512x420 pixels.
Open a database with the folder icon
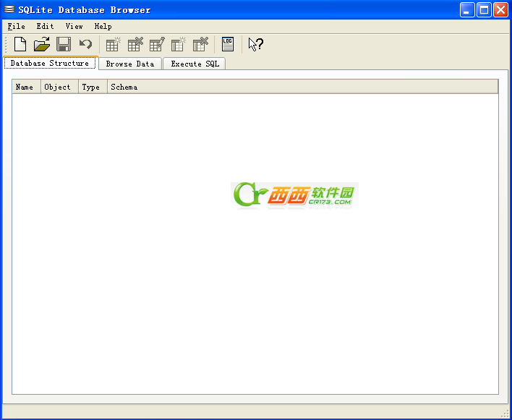pyautogui.click(x=42, y=44)
